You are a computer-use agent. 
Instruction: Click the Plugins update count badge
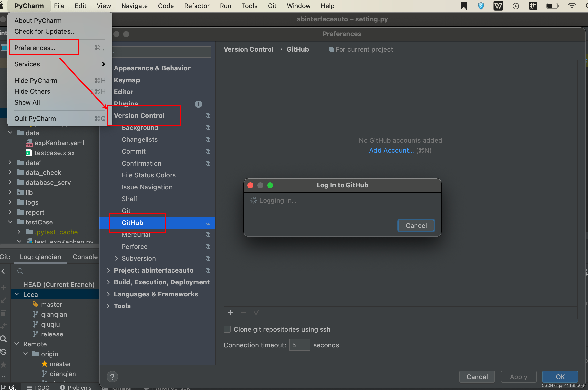point(198,104)
